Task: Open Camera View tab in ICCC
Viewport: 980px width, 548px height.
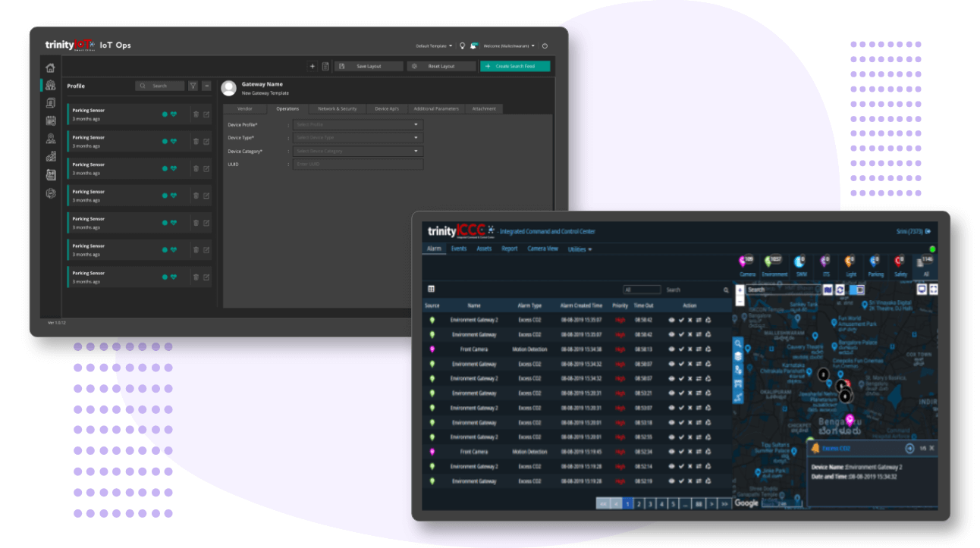Action: click(x=542, y=249)
